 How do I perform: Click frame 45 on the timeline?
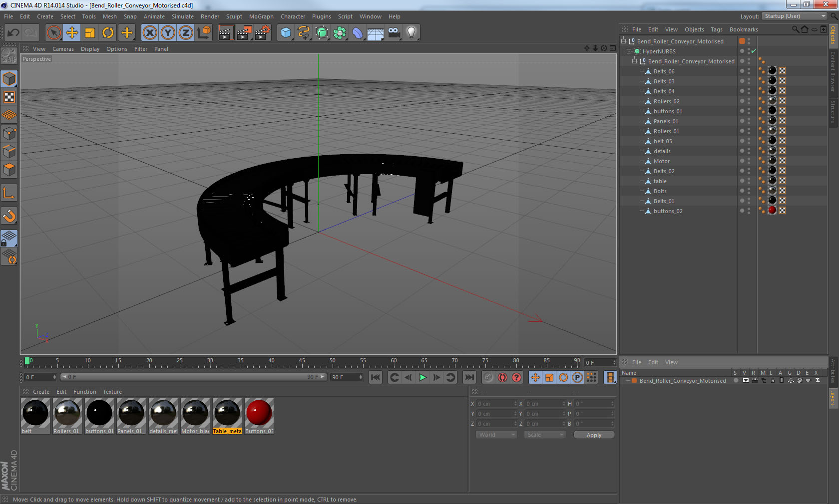302,362
